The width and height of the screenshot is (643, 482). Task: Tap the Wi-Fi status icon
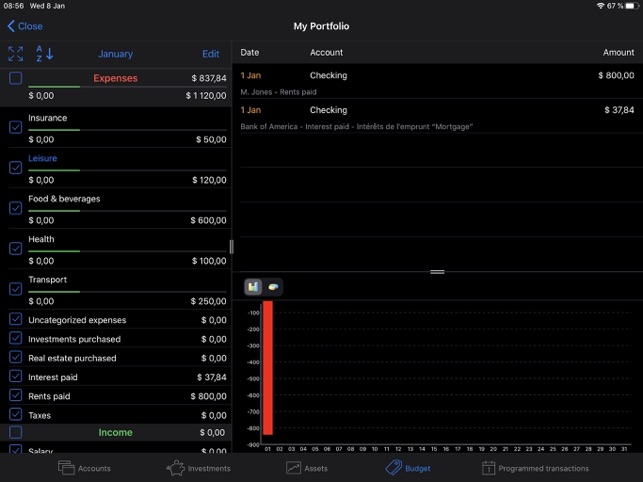pos(600,6)
